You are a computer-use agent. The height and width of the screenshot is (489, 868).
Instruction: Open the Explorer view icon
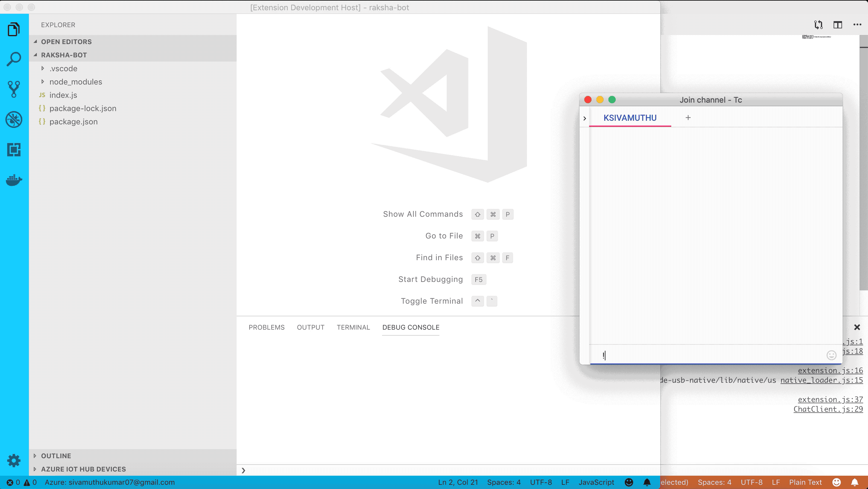tap(14, 29)
